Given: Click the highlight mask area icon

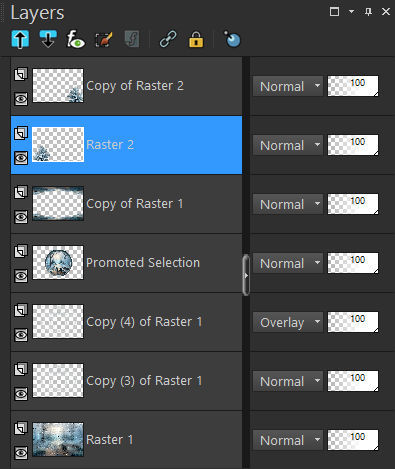Looking at the screenshot, I should coord(232,39).
